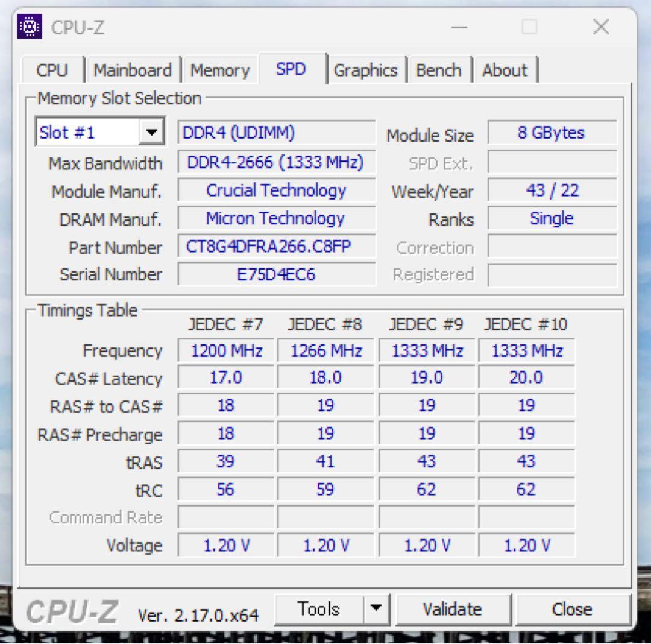Open the Graphics tab
The height and width of the screenshot is (644, 651).
click(x=365, y=70)
